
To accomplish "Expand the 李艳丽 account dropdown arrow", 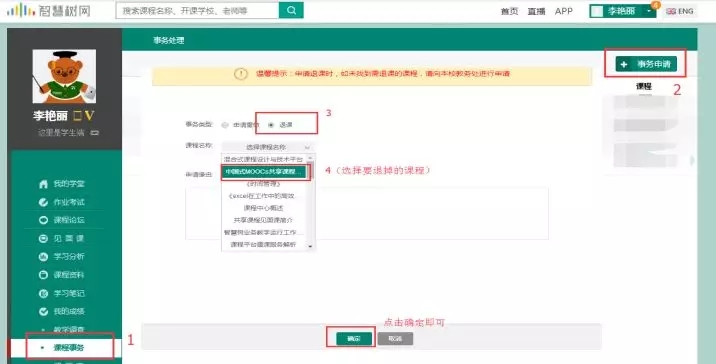I will tap(649, 11).
